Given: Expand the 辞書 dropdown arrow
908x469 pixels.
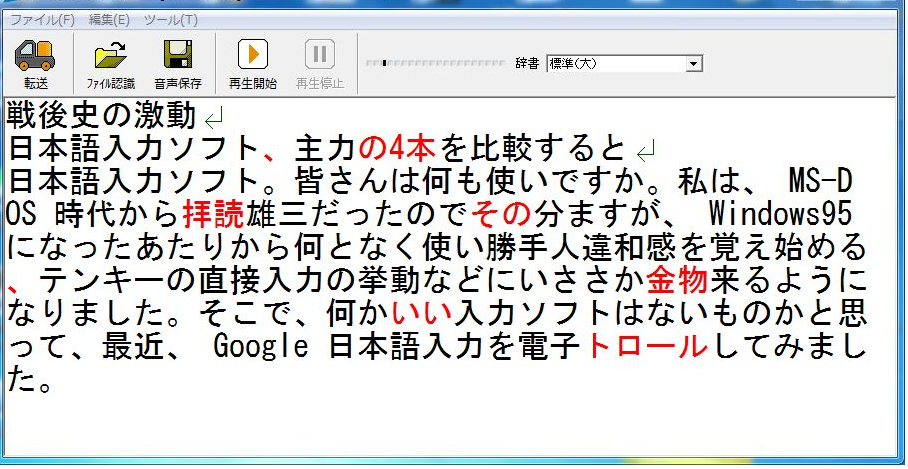Looking at the screenshot, I should (x=694, y=64).
